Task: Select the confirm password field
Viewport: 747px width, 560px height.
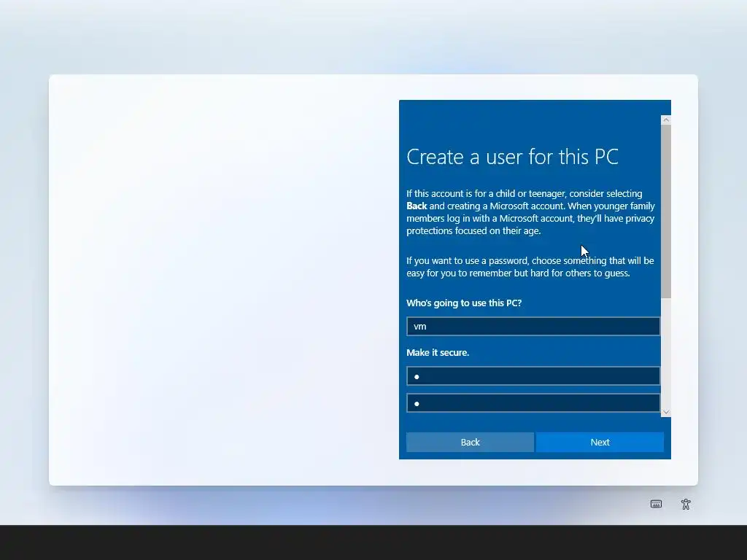Action: (533, 403)
